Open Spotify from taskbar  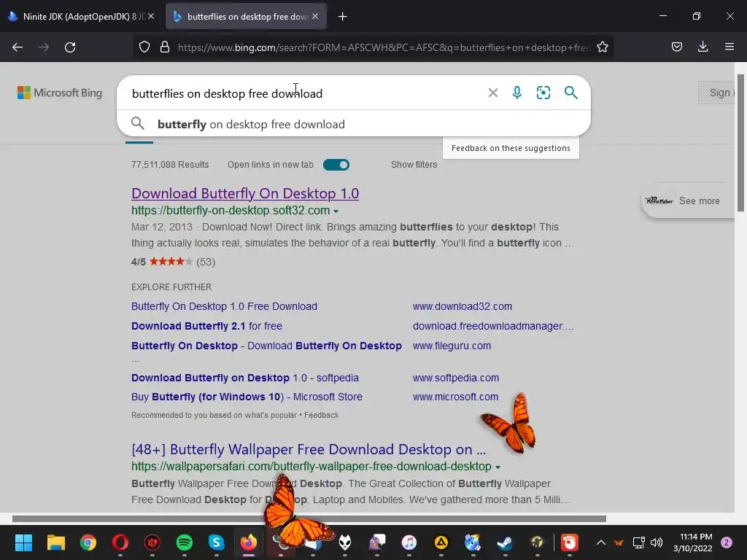(x=185, y=542)
